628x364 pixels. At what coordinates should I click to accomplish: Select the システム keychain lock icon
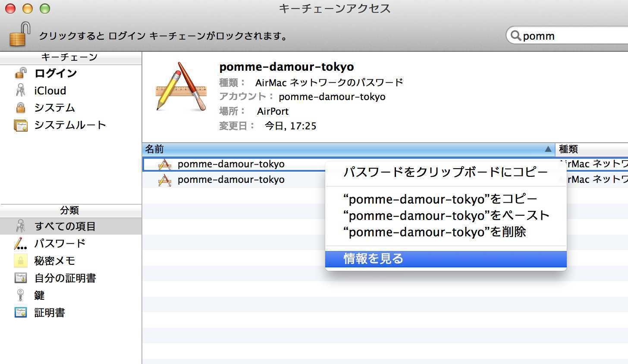coord(20,107)
